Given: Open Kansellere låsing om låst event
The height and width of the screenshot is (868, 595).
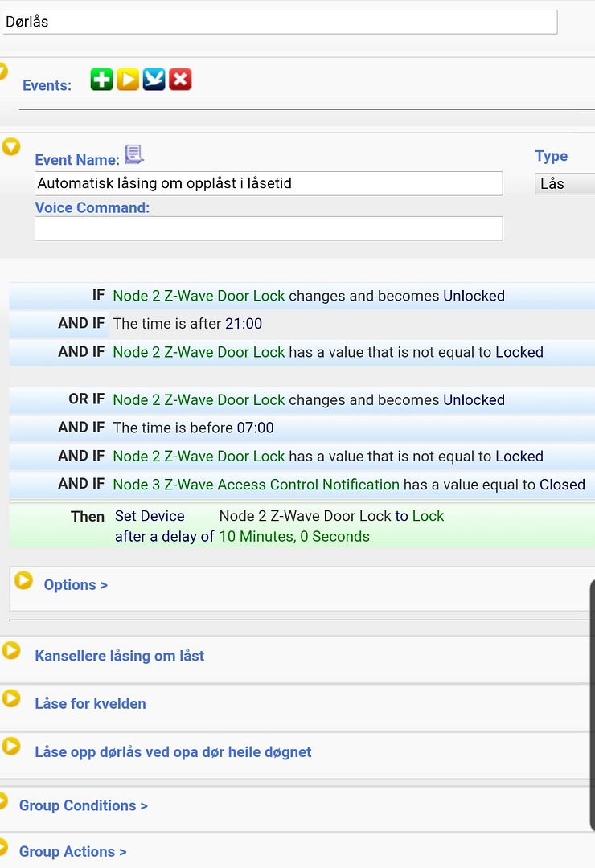Looking at the screenshot, I should click(x=120, y=656).
